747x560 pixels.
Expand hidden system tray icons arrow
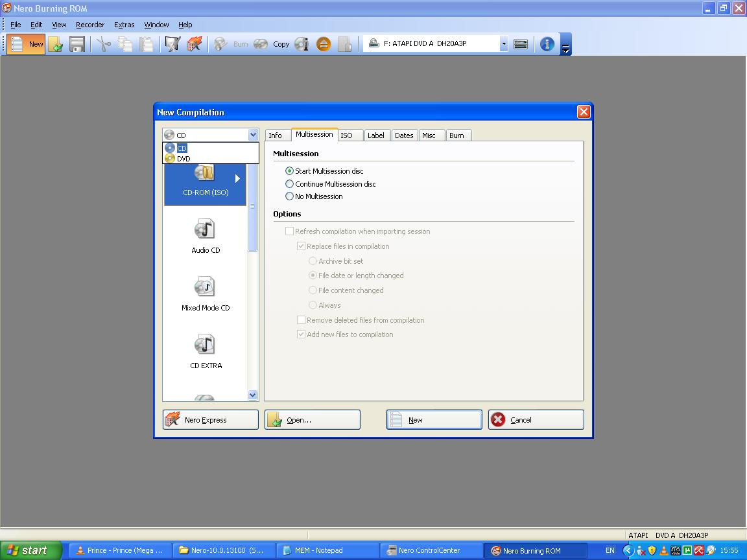coord(628,550)
